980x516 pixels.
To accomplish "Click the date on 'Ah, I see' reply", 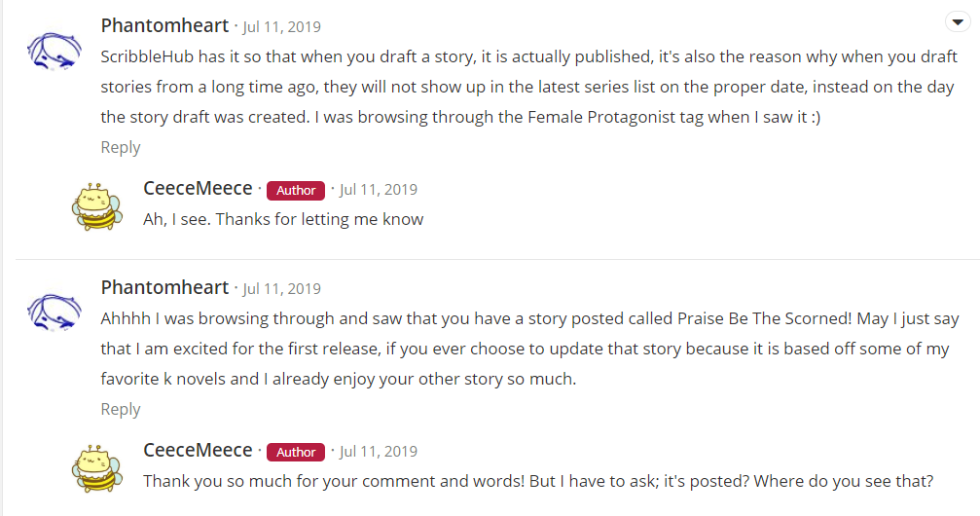I will (379, 190).
